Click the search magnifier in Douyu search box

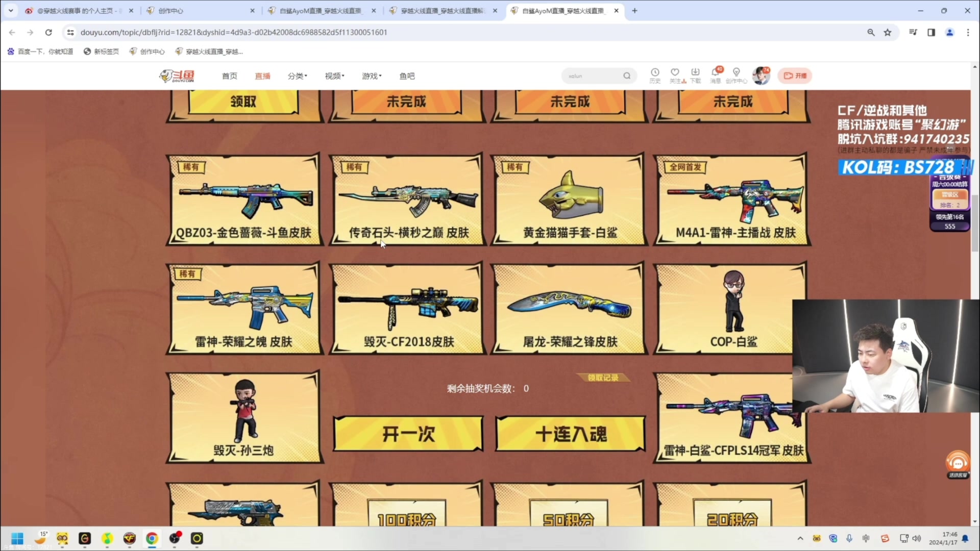[627, 76]
